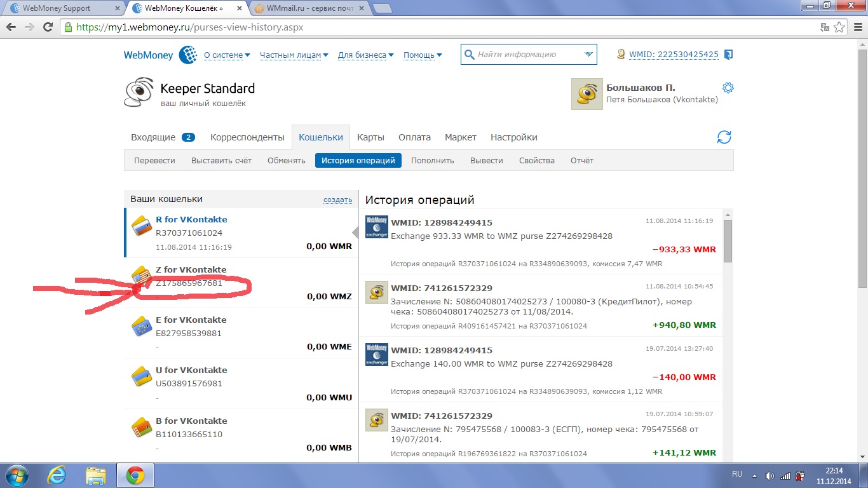The width and height of the screenshot is (868, 488).
Task: Click the logout door icon beside WMID
Action: pos(729,55)
